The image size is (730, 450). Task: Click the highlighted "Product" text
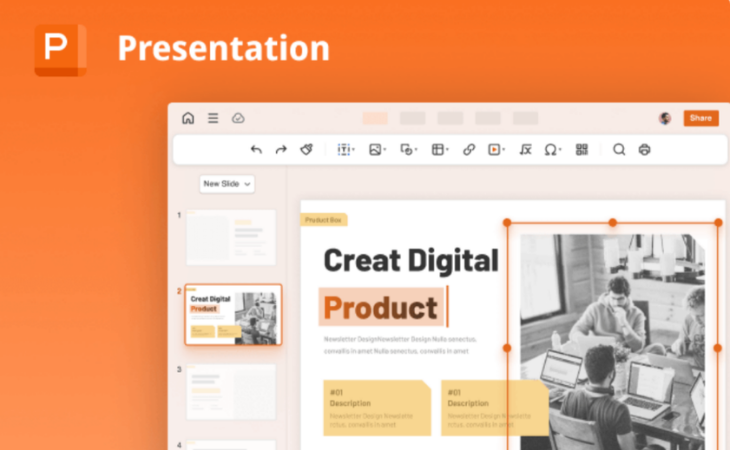tap(380, 308)
